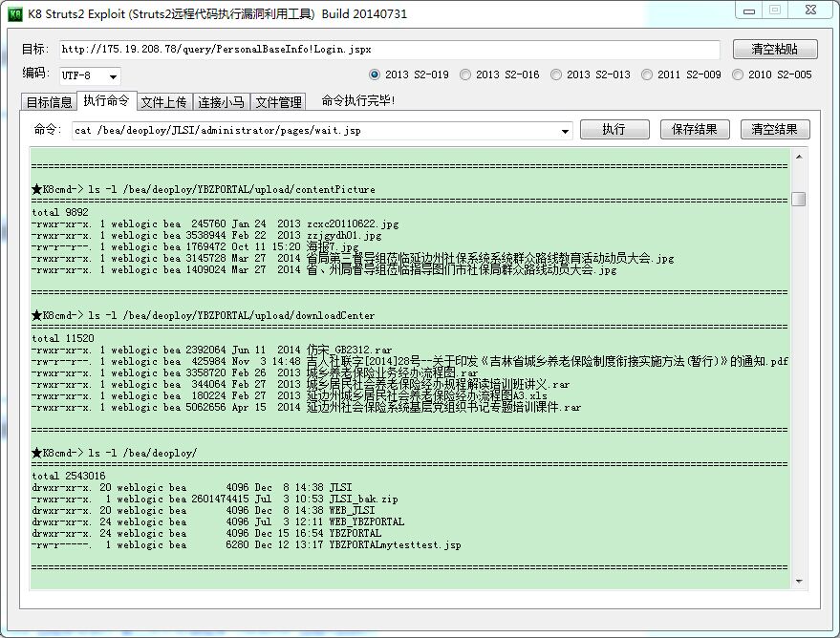Click the 清空结果 button
Screen dimensions: 840x638
point(775,130)
